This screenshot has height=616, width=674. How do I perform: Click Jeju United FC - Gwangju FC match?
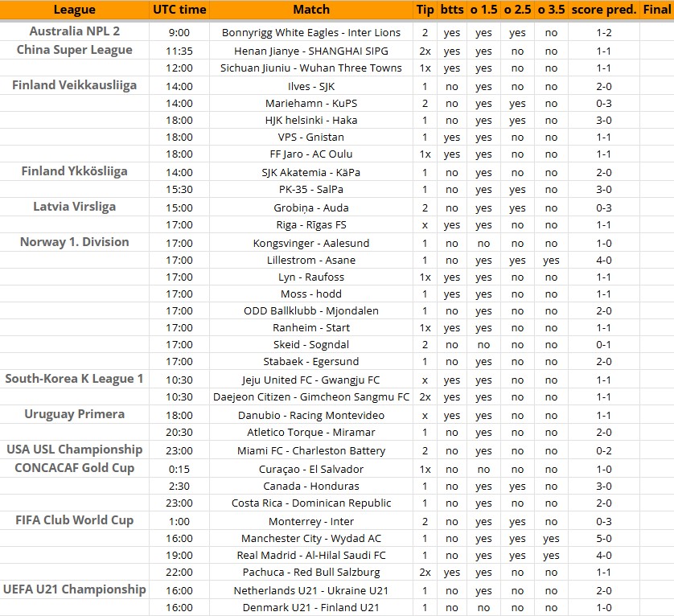coord(311,380)
